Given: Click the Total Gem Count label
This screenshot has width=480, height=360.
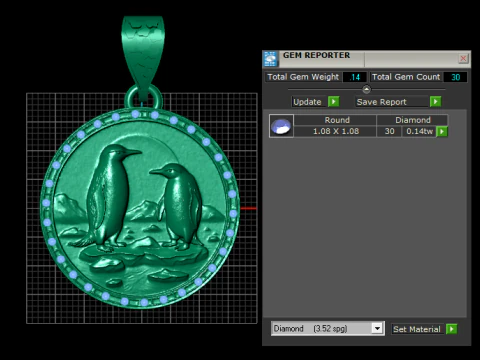Looking at the screenshot, I should [x=406, y=77].
